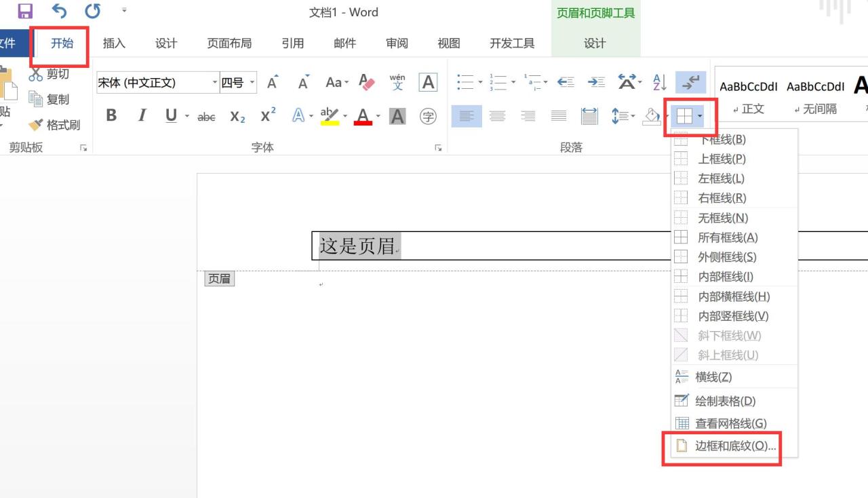
Task: Apply strikethrough formatting
Action: (205, 116)
